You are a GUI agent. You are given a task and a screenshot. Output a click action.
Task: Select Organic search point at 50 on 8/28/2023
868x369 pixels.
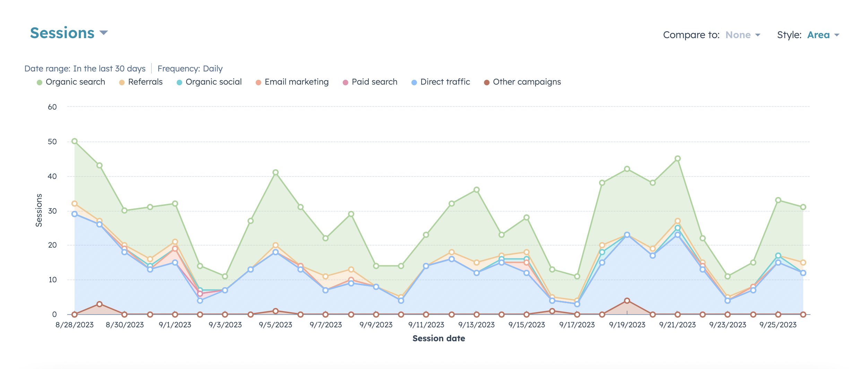click(75, 141)
